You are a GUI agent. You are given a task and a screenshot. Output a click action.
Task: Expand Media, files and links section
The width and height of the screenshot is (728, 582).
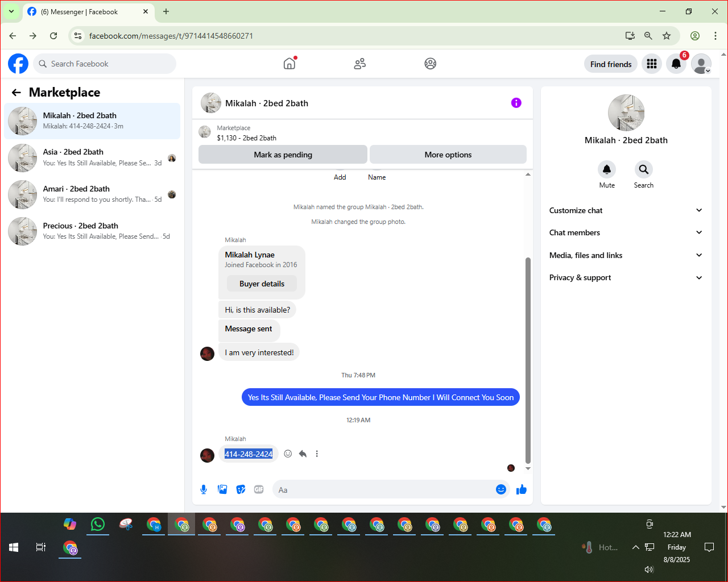pyautogui.click(x=626, y=255)
